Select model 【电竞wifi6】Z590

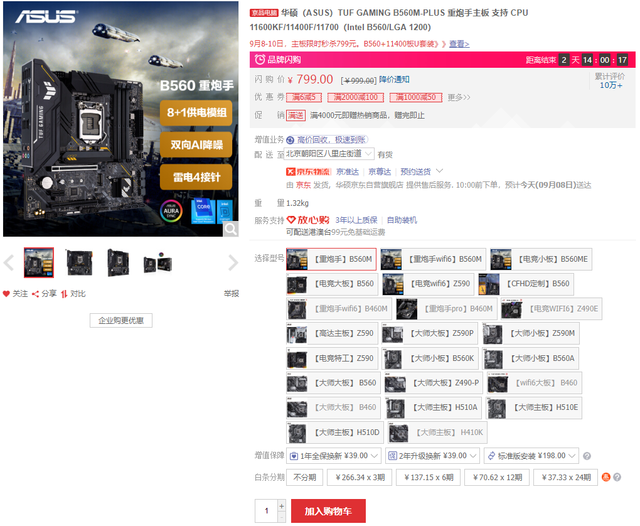pyautogui.click(x=428, y=284)
